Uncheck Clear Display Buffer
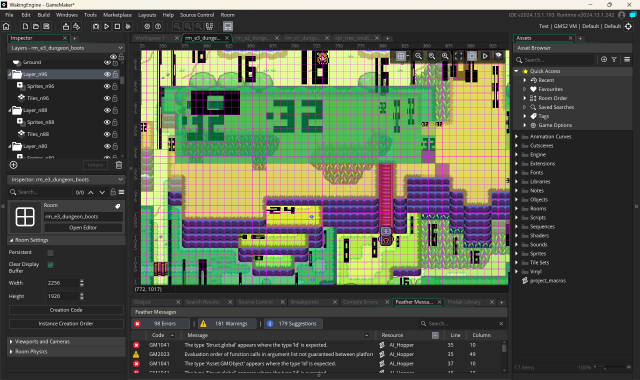This screenshot has height=380, width=640. coord(51,265)
